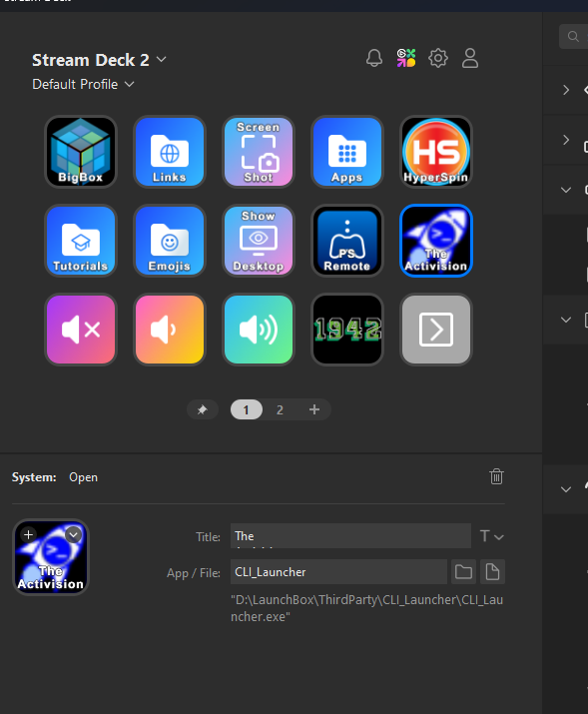Collapse third category chevron in right panel

566,190
